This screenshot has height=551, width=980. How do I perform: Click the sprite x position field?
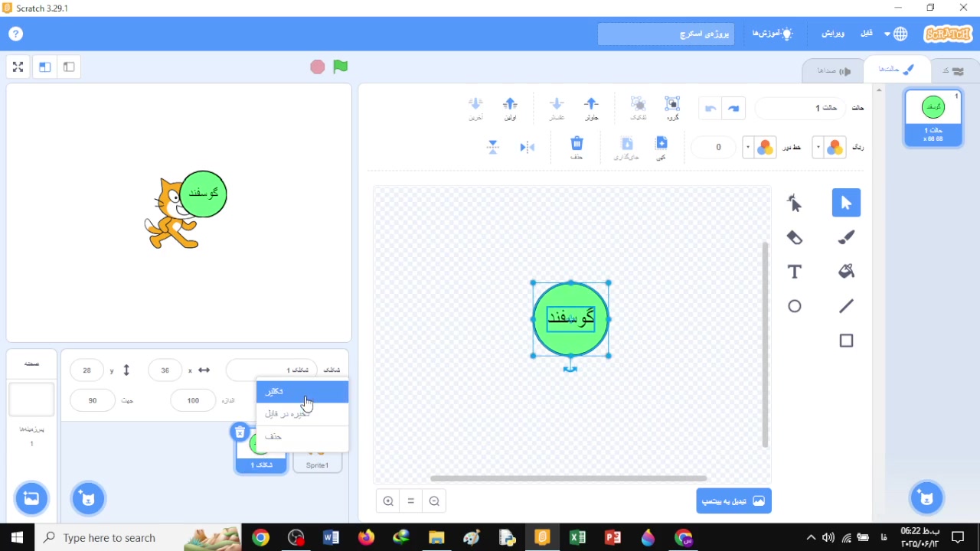pyautogui.click(x=165, y=370)
